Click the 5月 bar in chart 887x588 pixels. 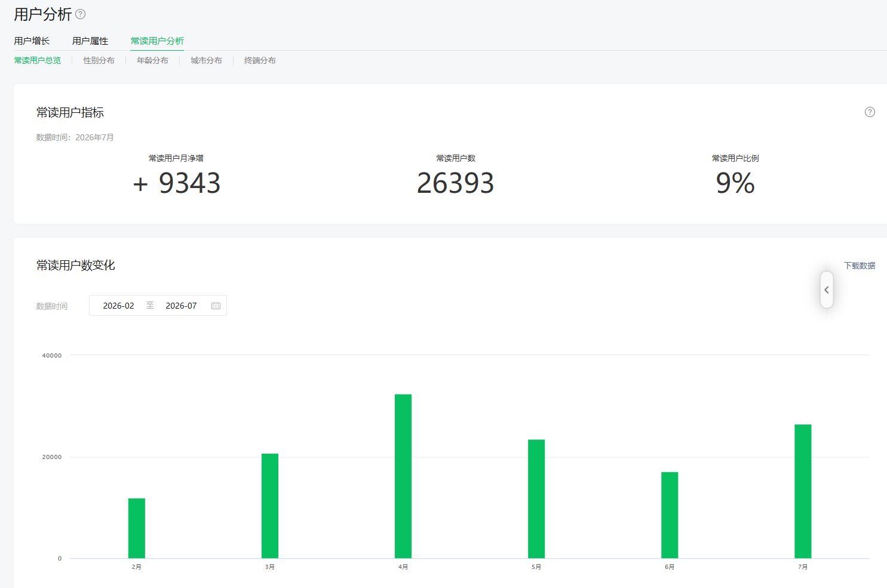tap(536, 499)
